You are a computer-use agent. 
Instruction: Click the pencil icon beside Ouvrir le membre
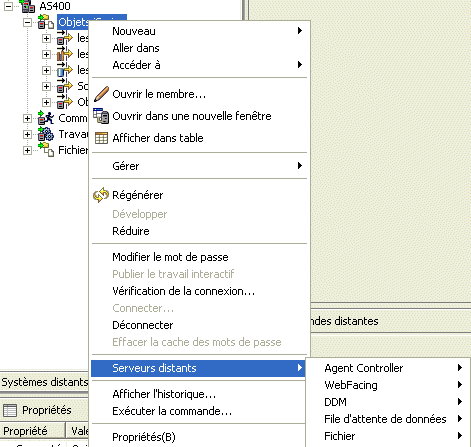tap(101, 94)
